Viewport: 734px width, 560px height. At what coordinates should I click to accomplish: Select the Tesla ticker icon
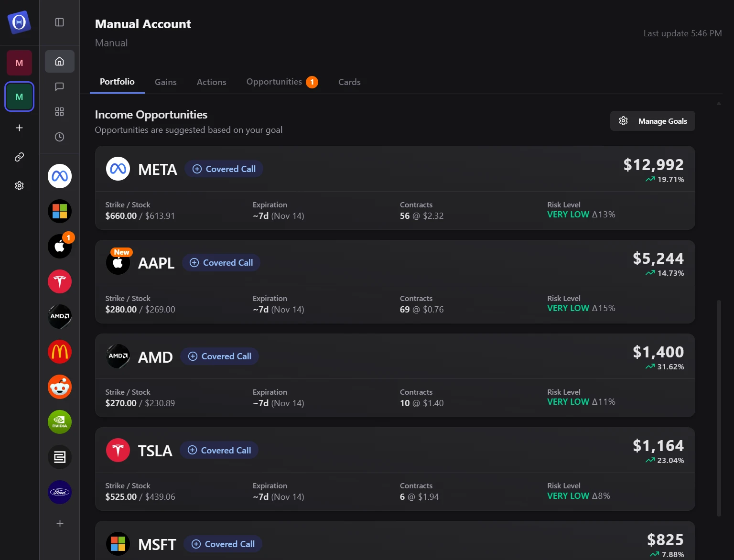point(59,281)
